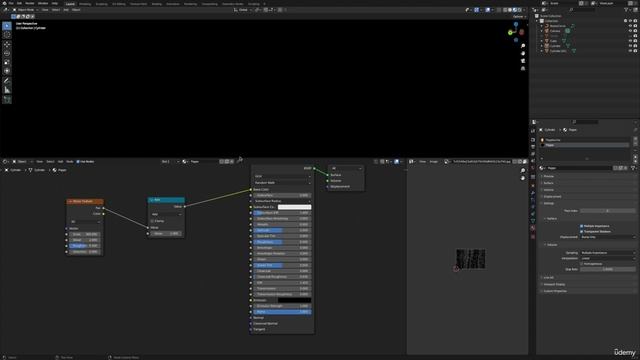This screenshot has width=640, height=360.
Task: Open the viewport Options button
Action: [x=519, y=17]
